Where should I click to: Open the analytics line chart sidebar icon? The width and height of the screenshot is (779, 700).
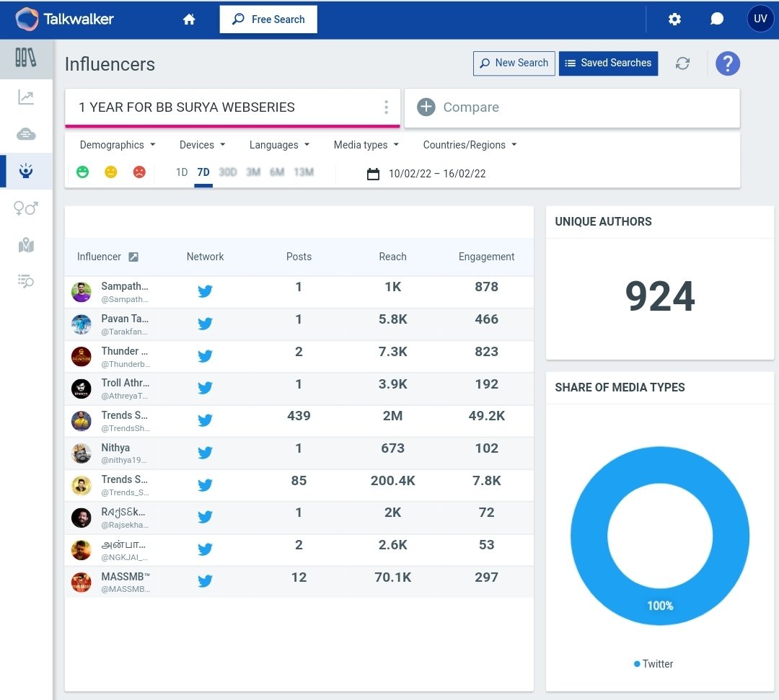click(26, 97)
